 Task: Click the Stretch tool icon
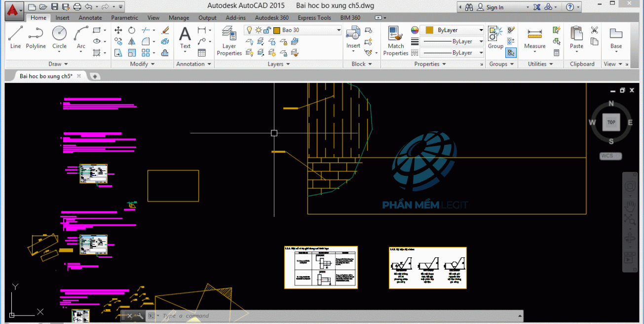coord(118,53)
